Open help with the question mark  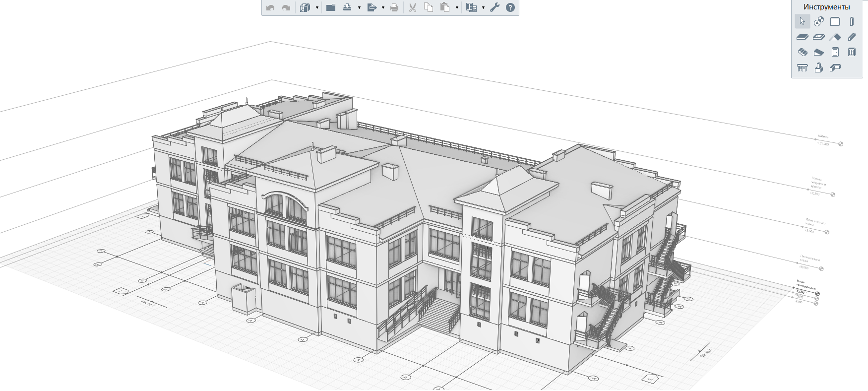pyautogui.click(x=510, y=7)
